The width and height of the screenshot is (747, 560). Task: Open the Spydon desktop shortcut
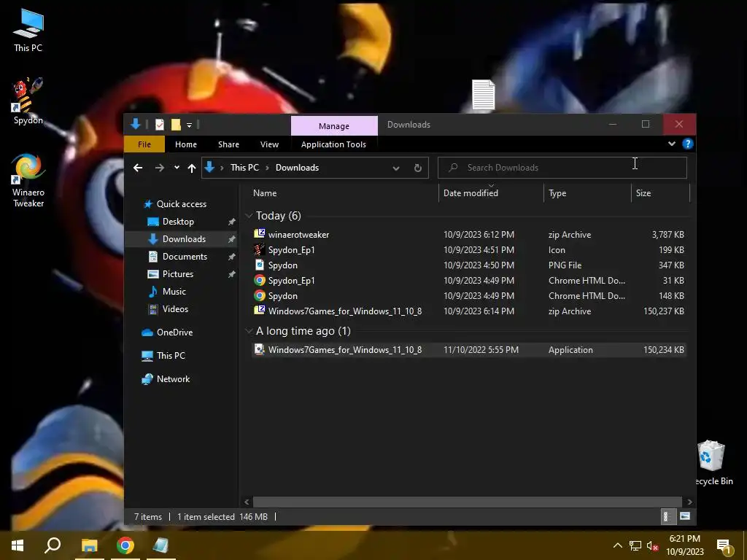(28, 101)
